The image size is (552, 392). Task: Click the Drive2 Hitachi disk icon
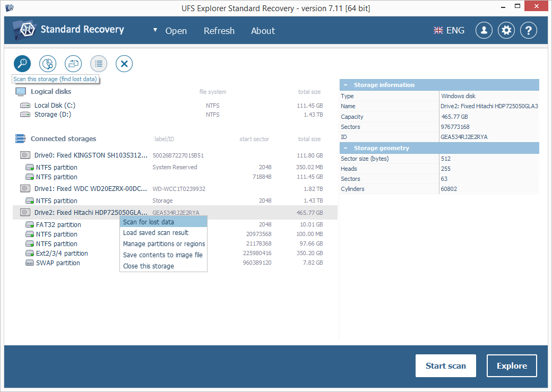click(x=25, y=213)
